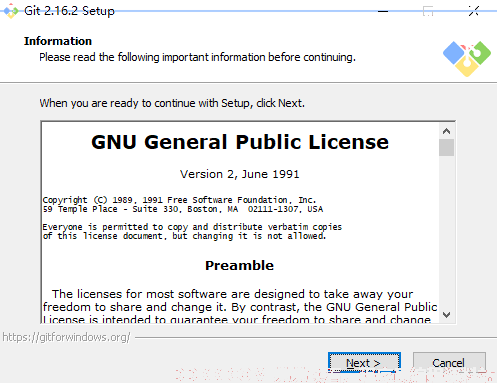Click the Git 2.16.2 Setup title text
This screenshot has height=385, width=497.
pos(69,11)
